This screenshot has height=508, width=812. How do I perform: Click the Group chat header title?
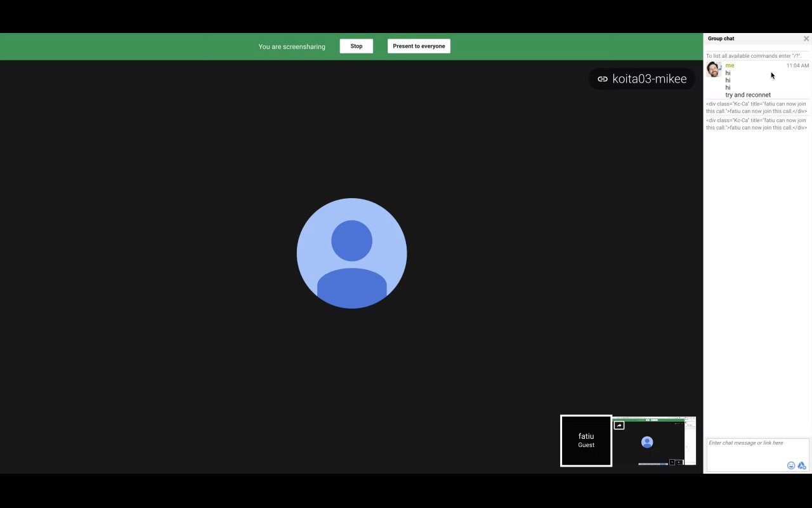coord(721,39)
